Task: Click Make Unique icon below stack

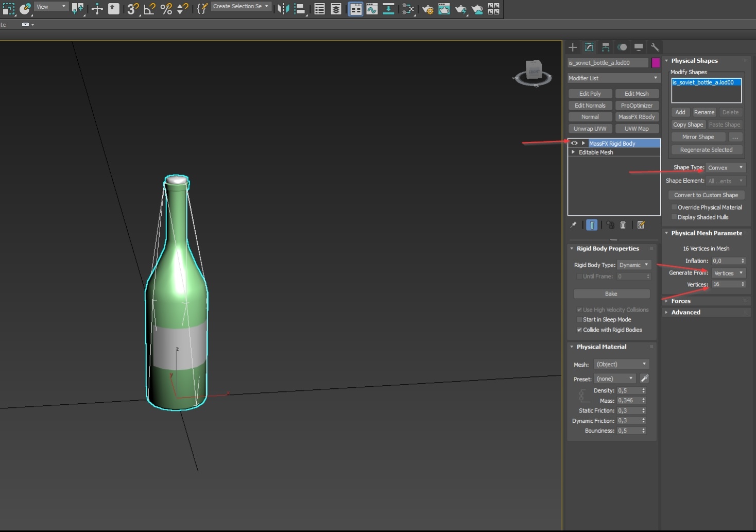Action: pyautogui.click(x=610, y=225)
